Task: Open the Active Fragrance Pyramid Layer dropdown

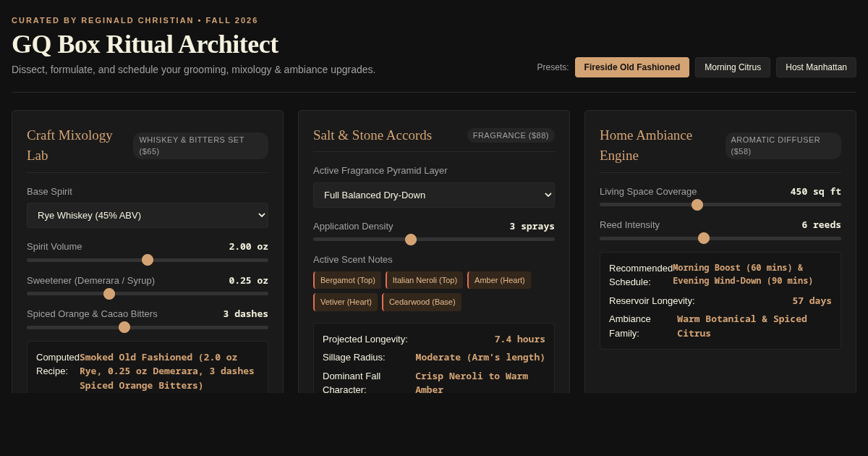Action: tap(434, 195)
